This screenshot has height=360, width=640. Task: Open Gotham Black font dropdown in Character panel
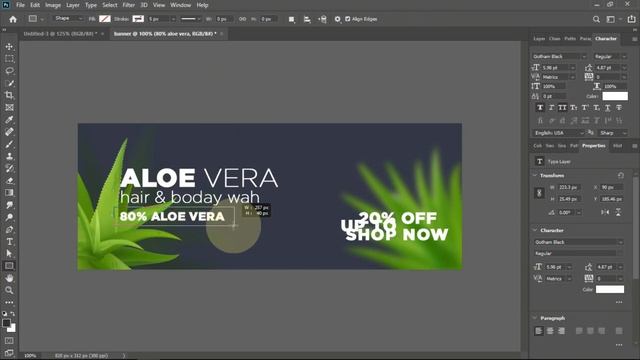pos(559,56)
